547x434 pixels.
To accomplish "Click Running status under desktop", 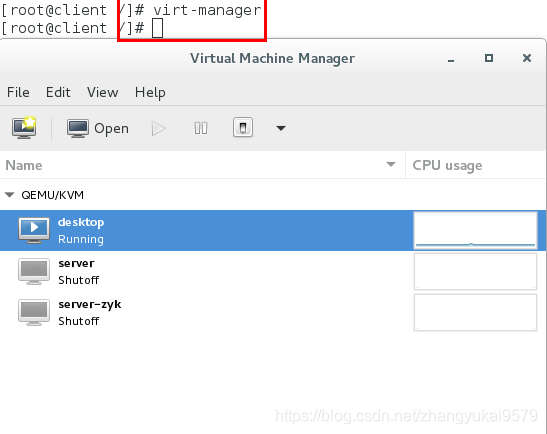I will pyautogui.click(x=81, y=239).
